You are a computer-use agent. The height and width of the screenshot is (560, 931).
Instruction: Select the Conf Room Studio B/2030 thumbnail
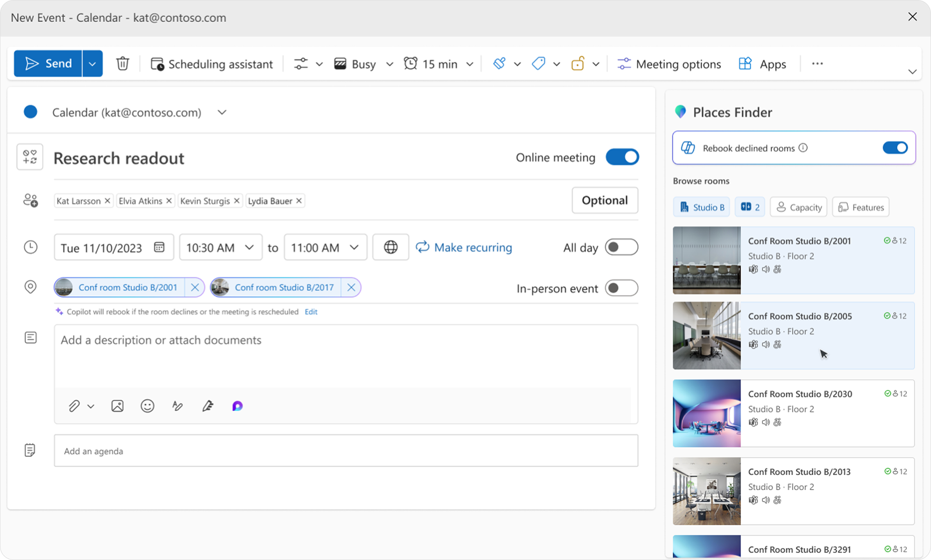coord(707,413)
